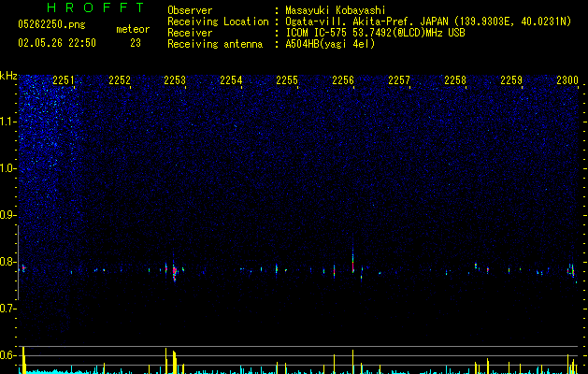Click the bright echo cluster just after 2253
588x374 pixels.
pyautogui.click(x=175, y=271)
